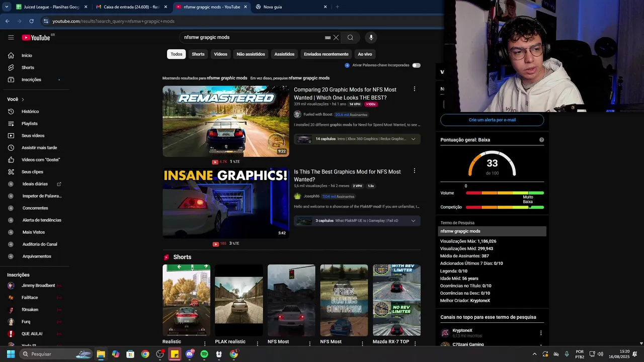Select the Não assistidos filter chip
Screen dimensions: 644x362
point(251,54)
